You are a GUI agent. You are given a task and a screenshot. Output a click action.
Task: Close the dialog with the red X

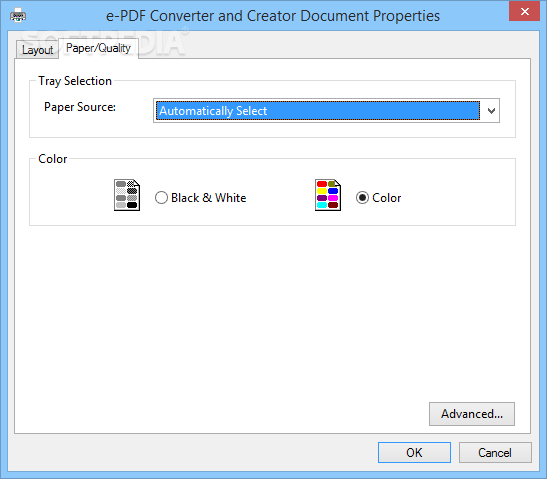[x=524, y=12]
